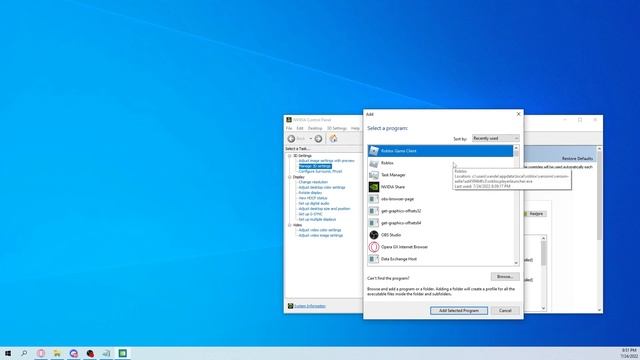
Task: Select Change resolution tree item
Action: 313,182
